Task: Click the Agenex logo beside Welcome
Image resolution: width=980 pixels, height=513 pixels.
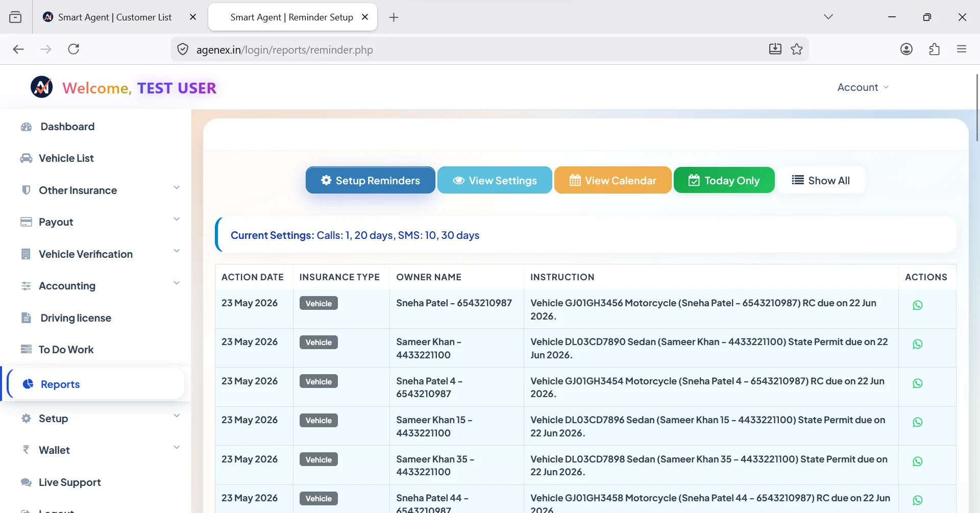Action: tap(42, 87)
